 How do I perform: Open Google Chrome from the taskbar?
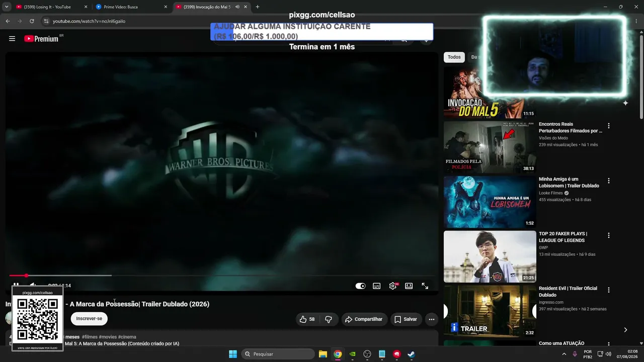pos(338,354)
